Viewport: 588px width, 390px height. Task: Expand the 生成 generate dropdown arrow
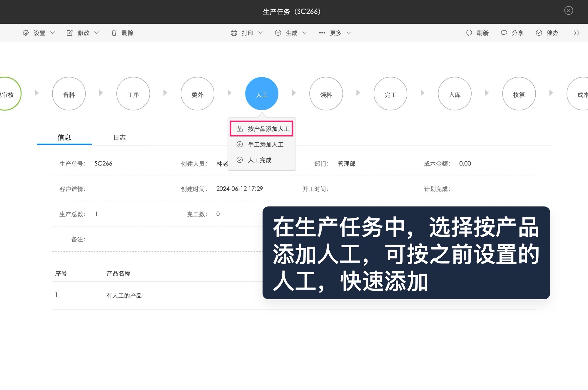click(x=305, y=33)
